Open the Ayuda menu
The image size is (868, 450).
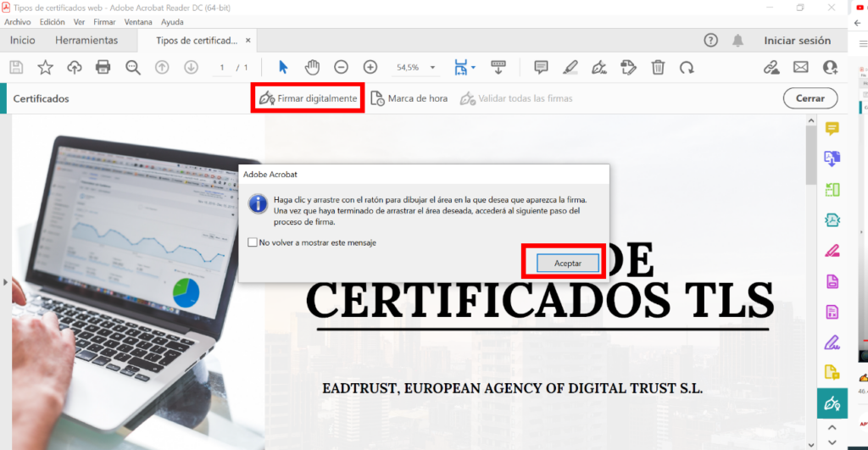[x=172, y=22]
